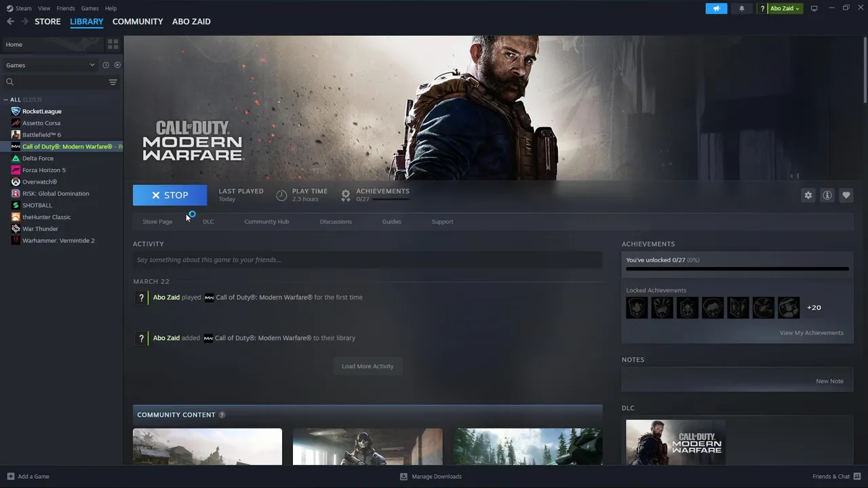The width and height of the screenshot is (868, 488).
Task: Click the achievements progress bar in panel
Action: tap(737, 269)
